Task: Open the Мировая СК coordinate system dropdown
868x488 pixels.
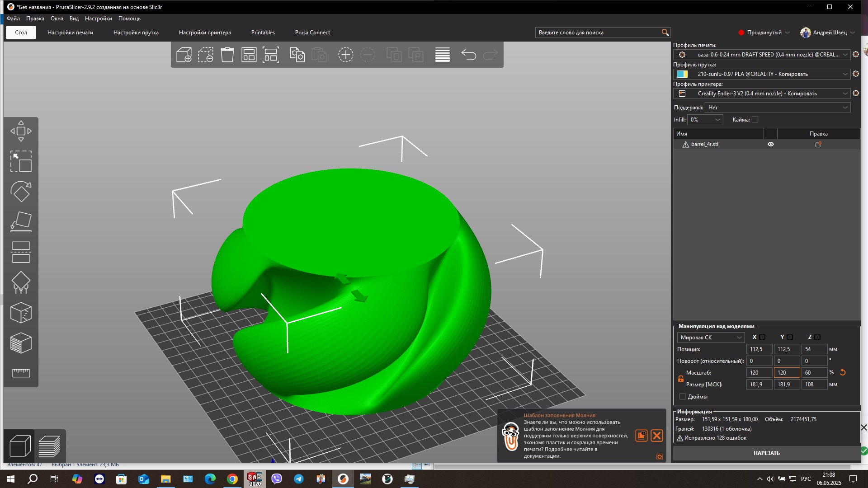Action: click(x=711, y=338)
